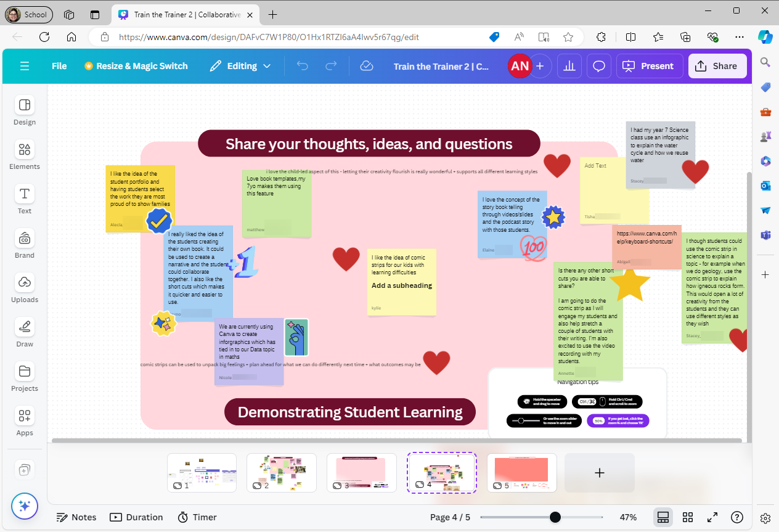Select the Draw tool

click(25, 333)
